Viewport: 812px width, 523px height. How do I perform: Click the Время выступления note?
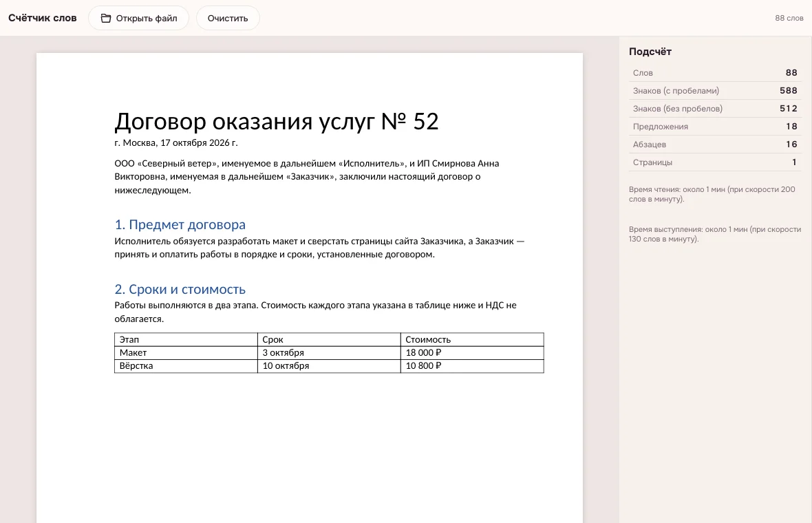715,234
